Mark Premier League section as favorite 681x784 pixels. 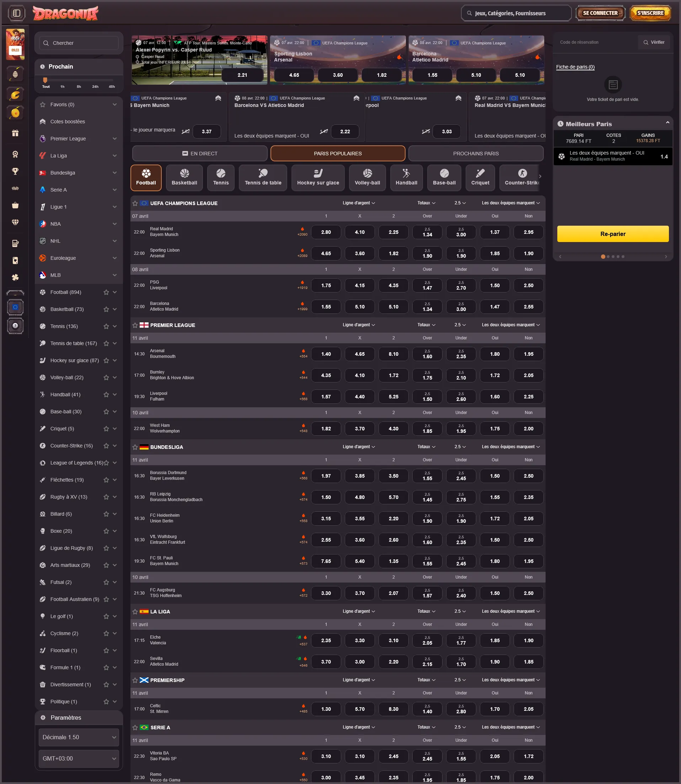click(x=135, y=325)
